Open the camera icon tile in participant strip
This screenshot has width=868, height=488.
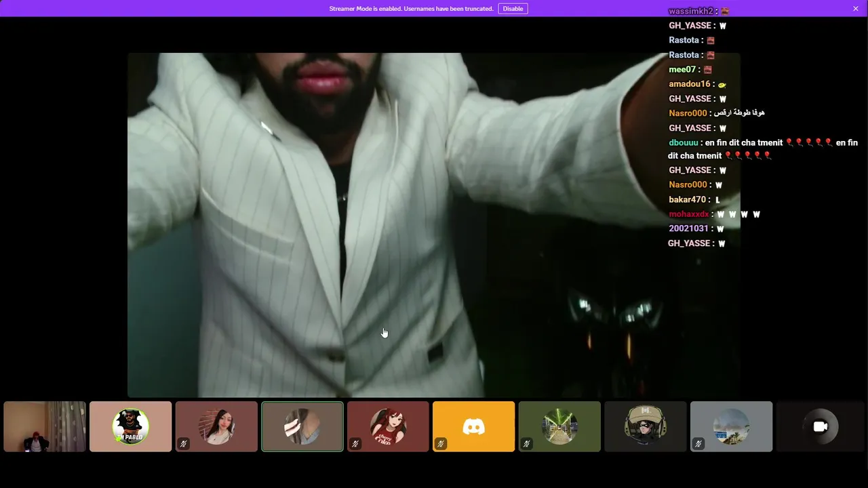(820, 426)
